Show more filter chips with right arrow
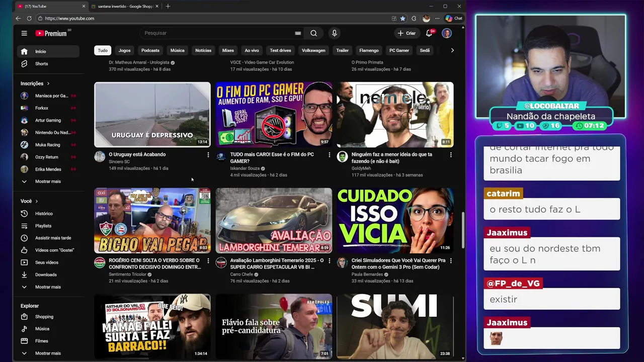The width and height of the screenshot is (644, 362). pyautogui.click(x=452, y=50)
